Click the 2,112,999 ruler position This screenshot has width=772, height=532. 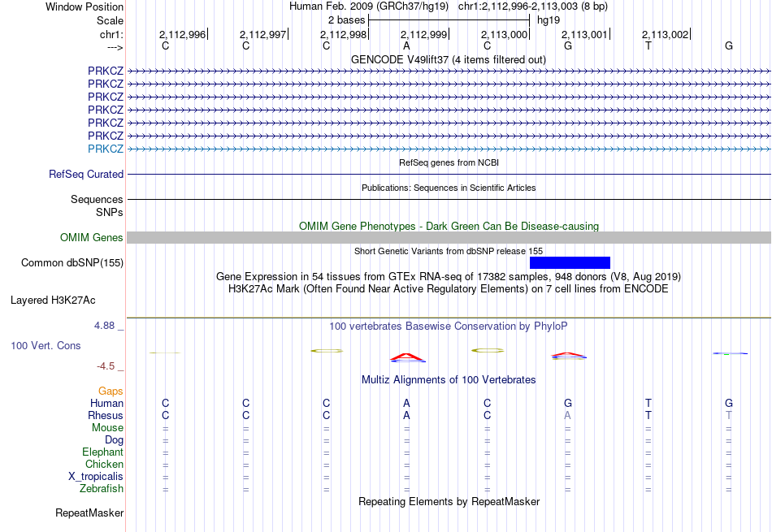tap(424, 34)
